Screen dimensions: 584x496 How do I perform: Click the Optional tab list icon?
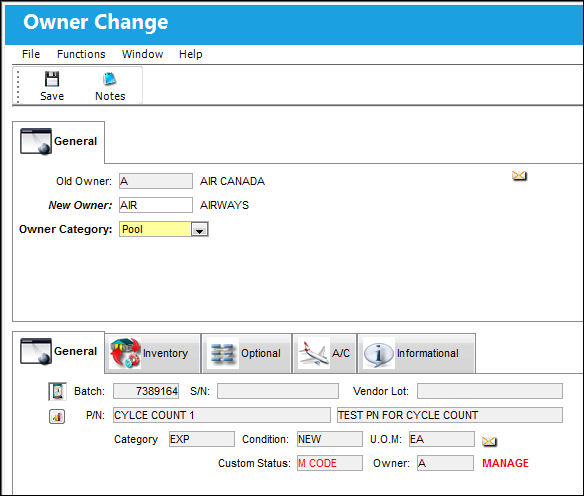(222, 353)
